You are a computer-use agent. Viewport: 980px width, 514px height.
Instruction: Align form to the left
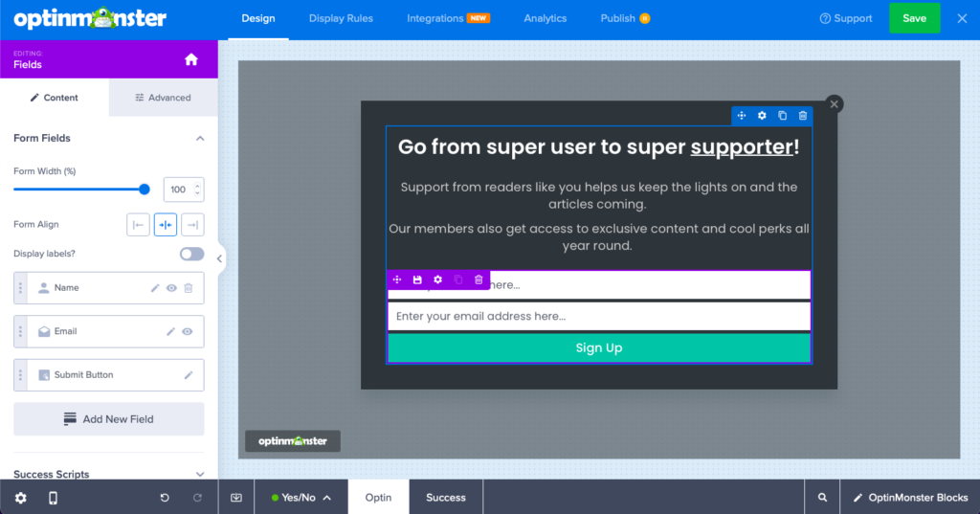click(138, 225)
